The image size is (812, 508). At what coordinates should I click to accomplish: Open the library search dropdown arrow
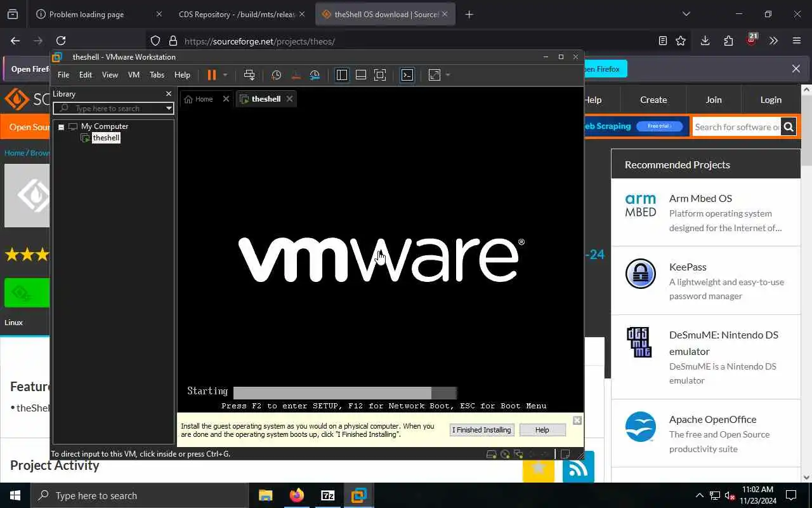(x=169, y=109)
